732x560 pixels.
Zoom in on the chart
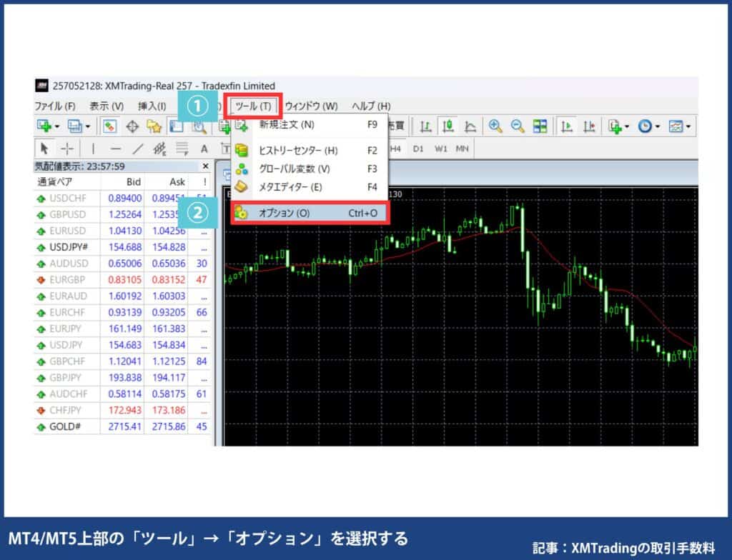(495, 126)
